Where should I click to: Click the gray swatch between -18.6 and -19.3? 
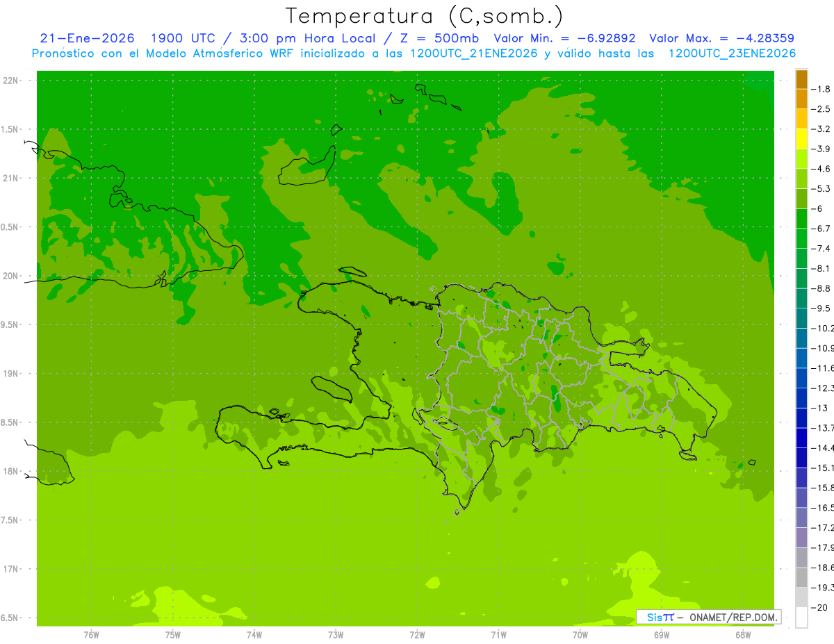(x=801, y=577)
